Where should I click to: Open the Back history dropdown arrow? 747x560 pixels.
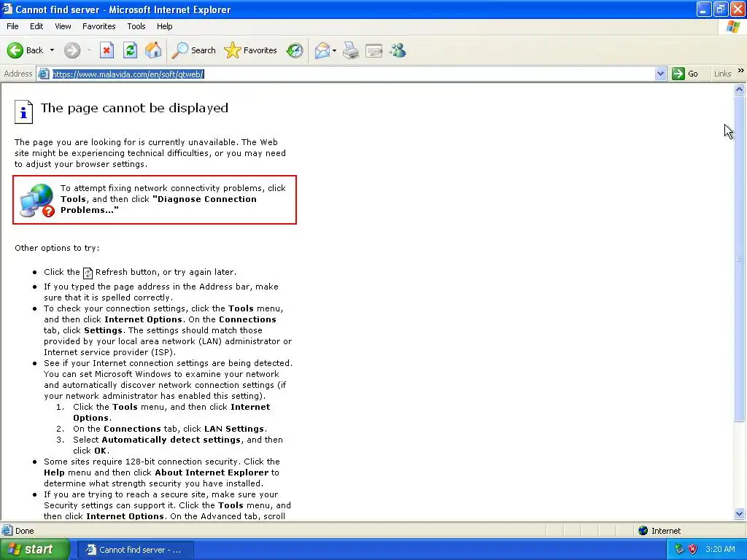52,50
